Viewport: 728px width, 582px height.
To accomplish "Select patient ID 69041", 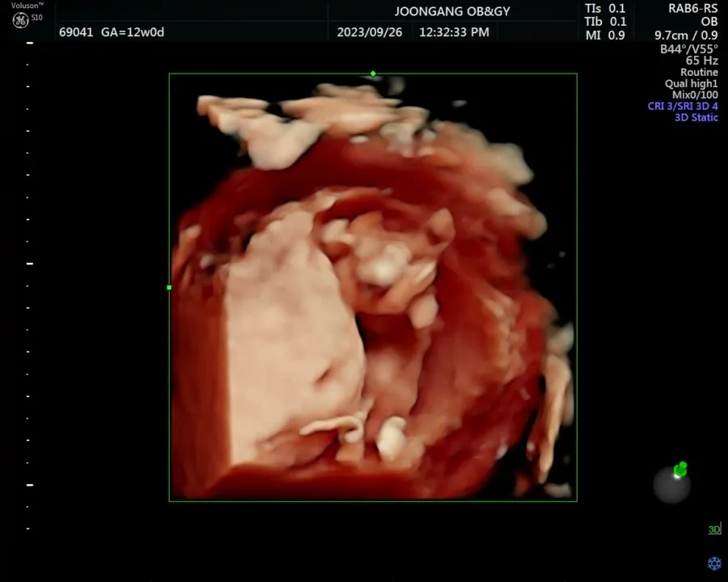I will [76, 32].
